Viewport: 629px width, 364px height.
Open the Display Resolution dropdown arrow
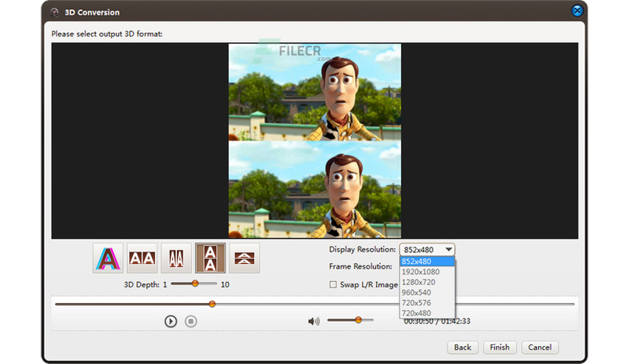[448, 250]
